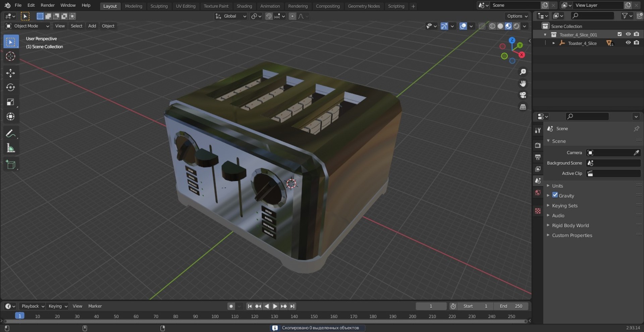Open the Object Mode dropdown

(28, 26)
